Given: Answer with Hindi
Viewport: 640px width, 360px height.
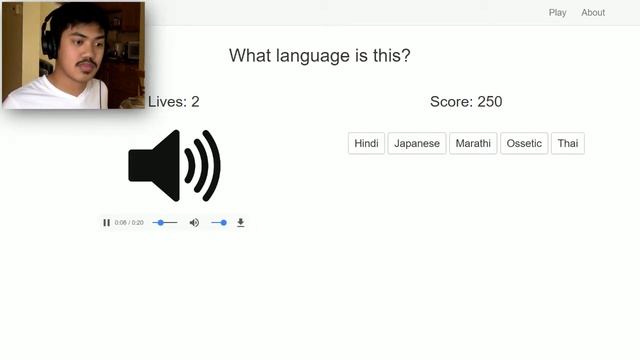Looking at the screenshot, I should 367,143.
